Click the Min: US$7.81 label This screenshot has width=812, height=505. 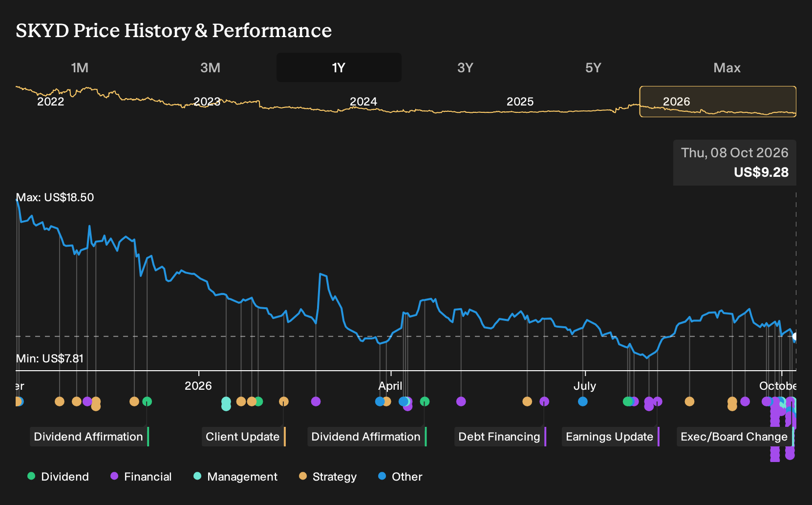[50, 358]
